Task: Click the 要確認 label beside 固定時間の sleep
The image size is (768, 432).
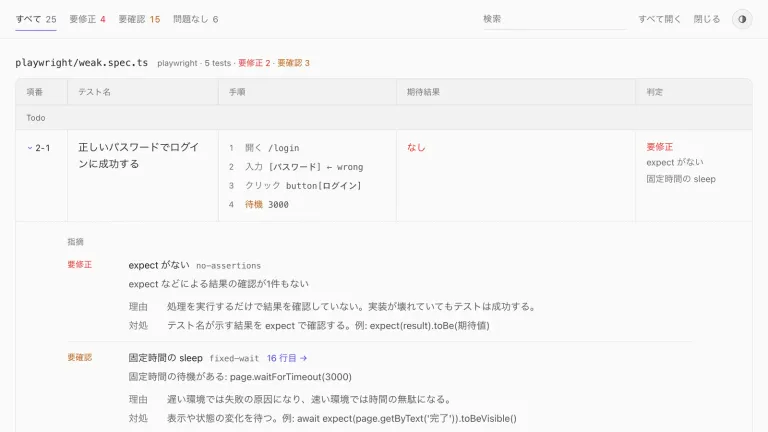Action: (79, 358)
